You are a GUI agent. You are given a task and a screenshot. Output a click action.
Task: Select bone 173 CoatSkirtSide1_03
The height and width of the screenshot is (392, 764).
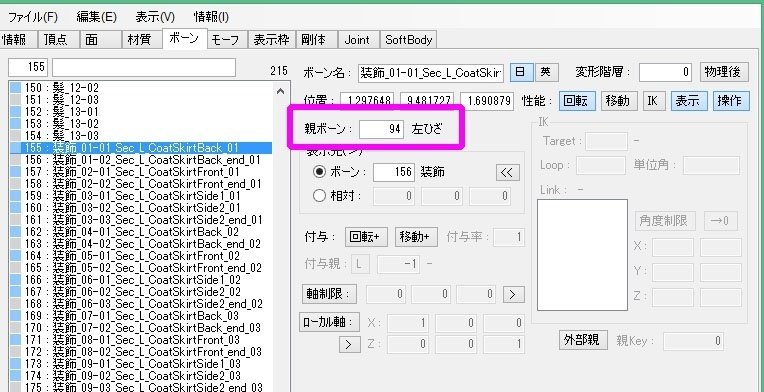[x=141, y=364]
